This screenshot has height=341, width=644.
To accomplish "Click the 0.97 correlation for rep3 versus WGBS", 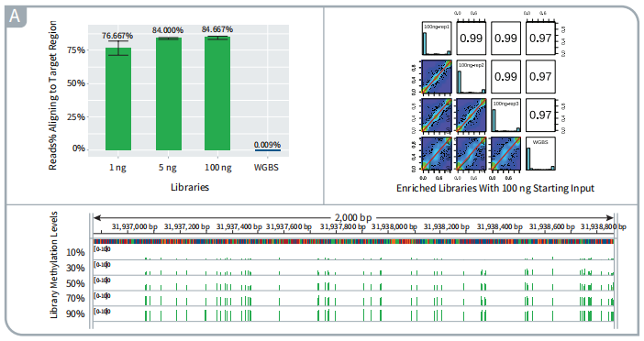I will [540, 115].
